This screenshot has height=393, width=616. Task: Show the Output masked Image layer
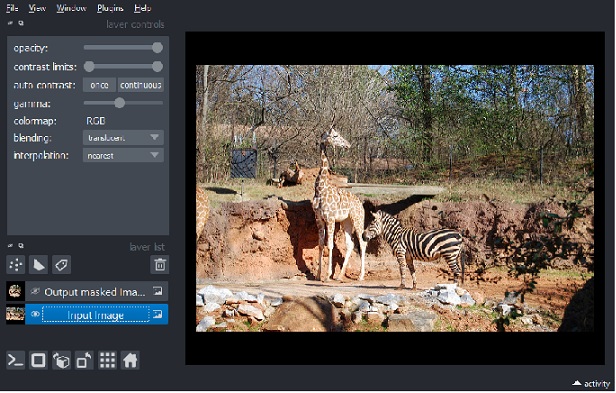(x=35, y=292)
